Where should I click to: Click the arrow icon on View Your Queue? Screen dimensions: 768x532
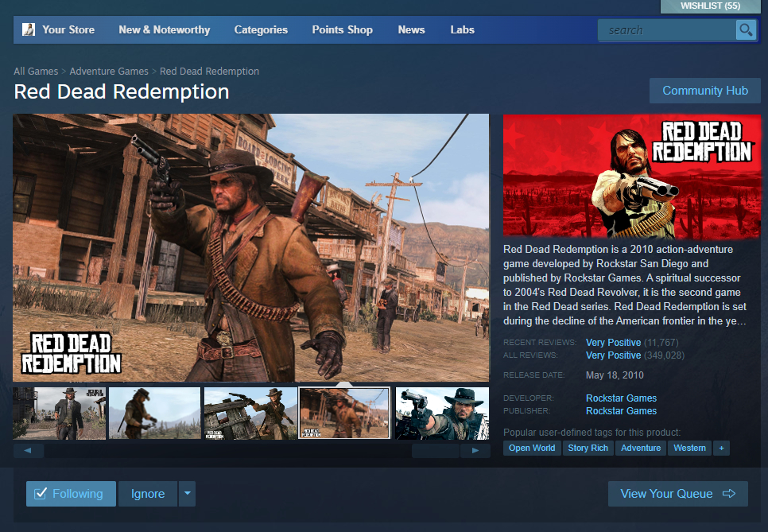click(729, 493)
